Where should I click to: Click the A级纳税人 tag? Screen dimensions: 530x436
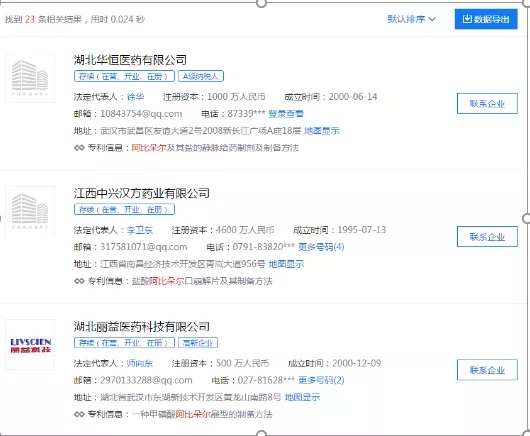(x=201, y=76)
